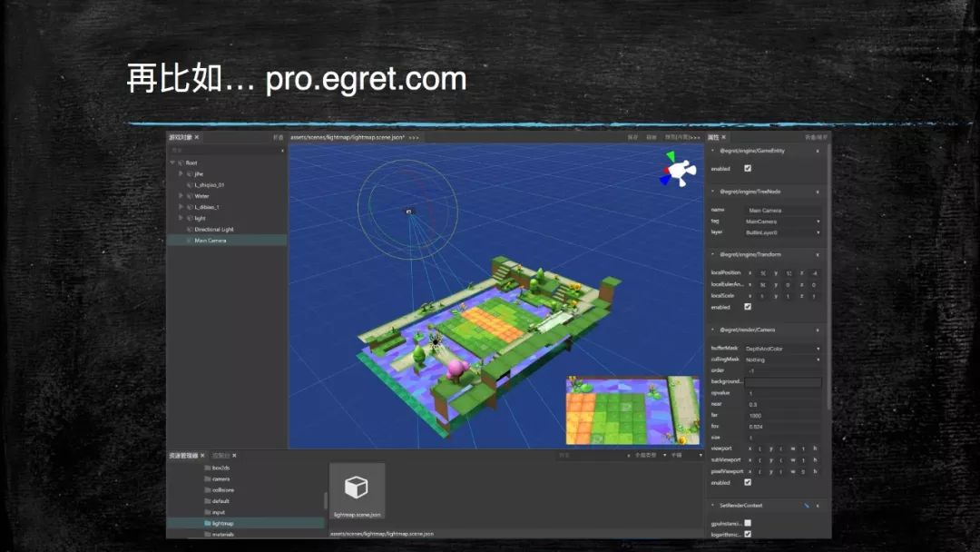
Task: Toggle Camera component enabled checkbox
Action: coord(748,483)
